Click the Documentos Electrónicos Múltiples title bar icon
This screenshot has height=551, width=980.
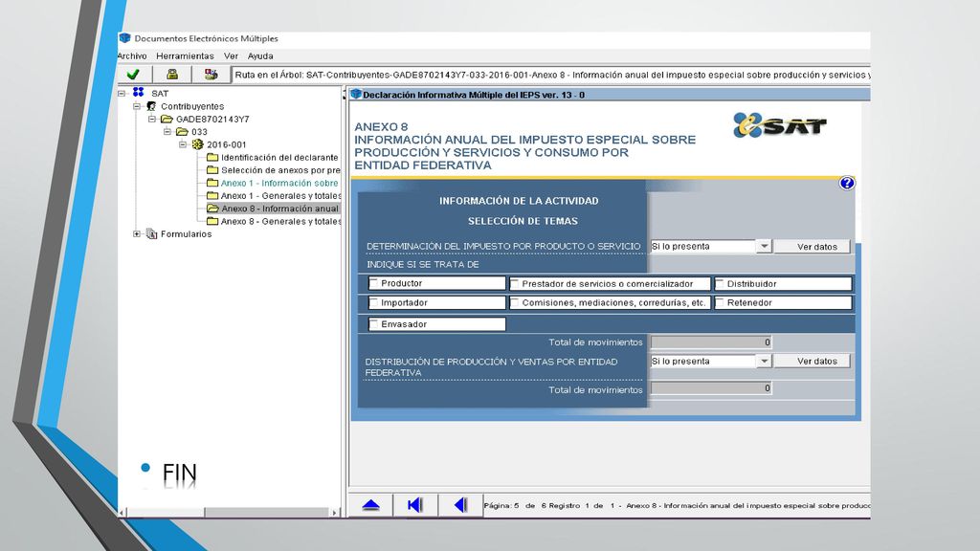tap(125, 38)
